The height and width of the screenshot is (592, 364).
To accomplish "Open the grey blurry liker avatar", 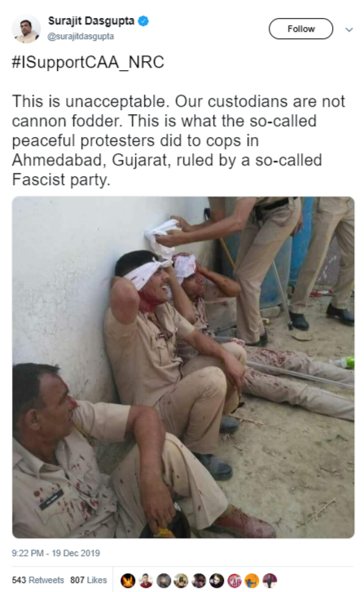I will point(164,581).
